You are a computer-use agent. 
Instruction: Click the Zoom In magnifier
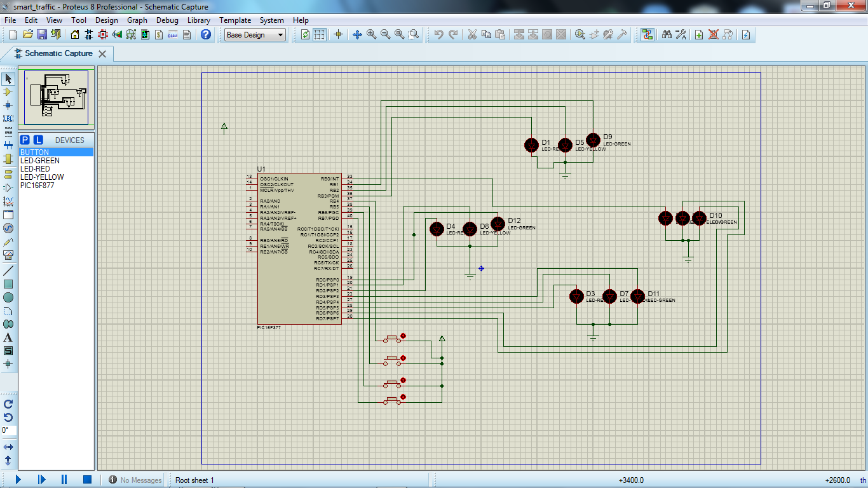(371, 34)
